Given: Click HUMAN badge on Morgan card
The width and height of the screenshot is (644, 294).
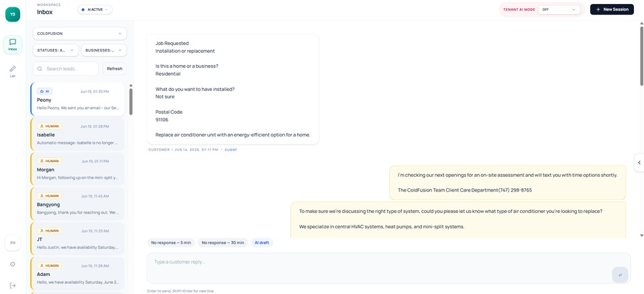Looking at the screenshot, I should point(49,161).
